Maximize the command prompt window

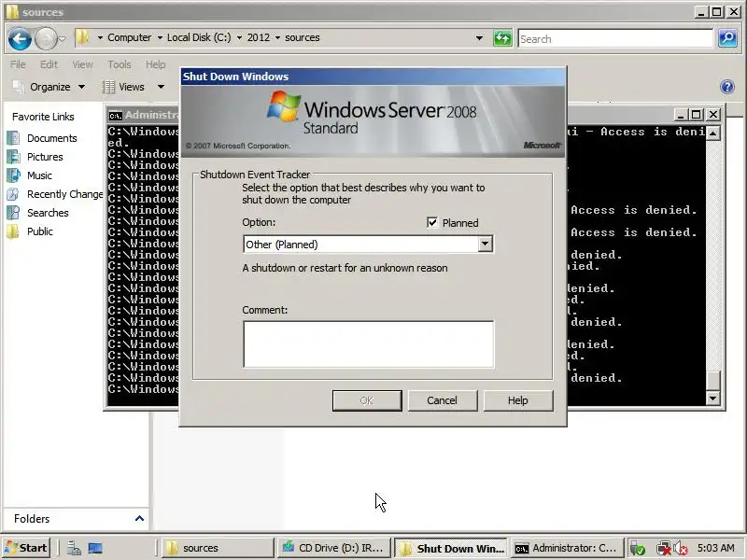tap(697, 115)
